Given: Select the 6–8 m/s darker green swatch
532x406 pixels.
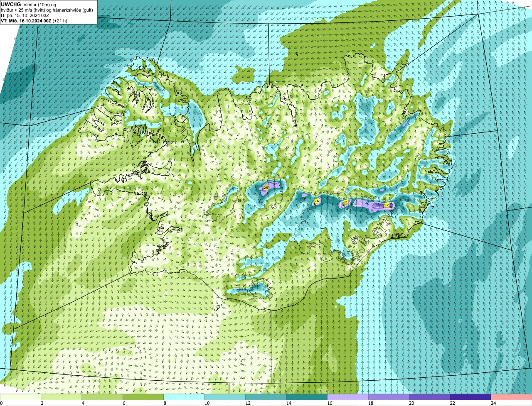Looking at the screenshot, I should (143, 397).
